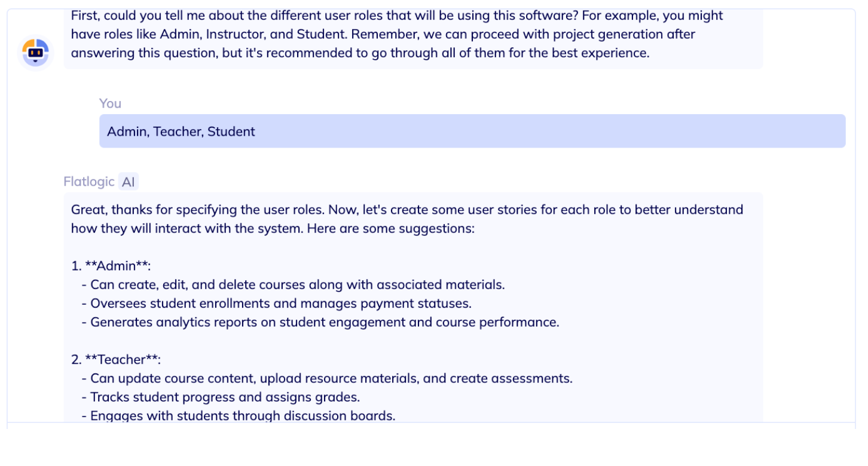Click the create, edit, and delete courses line
This screenshot has height=466, width=868.
pos(294,284)
